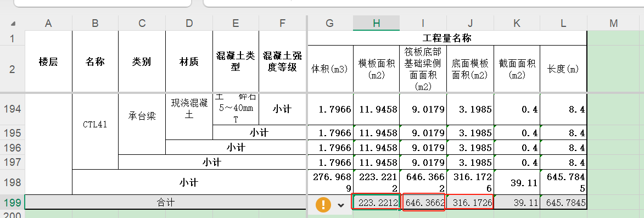644x218 pixels.
Task: Select total cell 645.7845 in row 199
Action: tap(563, 203)
